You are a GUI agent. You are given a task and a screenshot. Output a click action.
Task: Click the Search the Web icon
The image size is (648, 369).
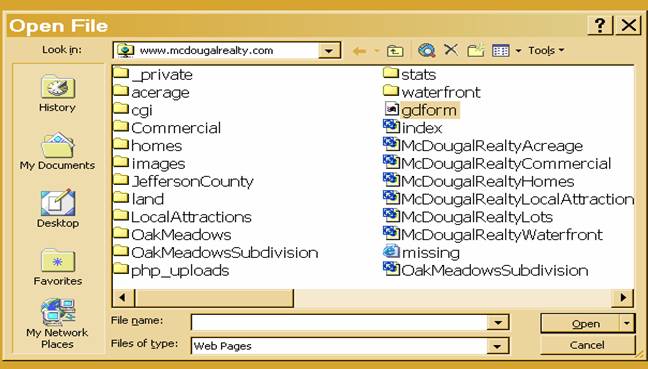[x=426, y=50]
